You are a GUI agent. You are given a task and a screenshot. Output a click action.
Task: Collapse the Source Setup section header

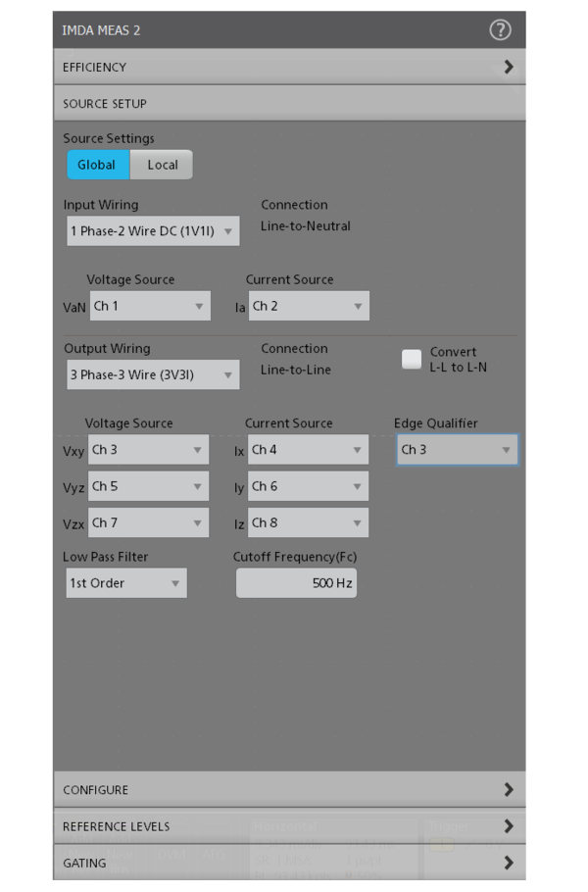pyautogui.click(x=288, y=104)
